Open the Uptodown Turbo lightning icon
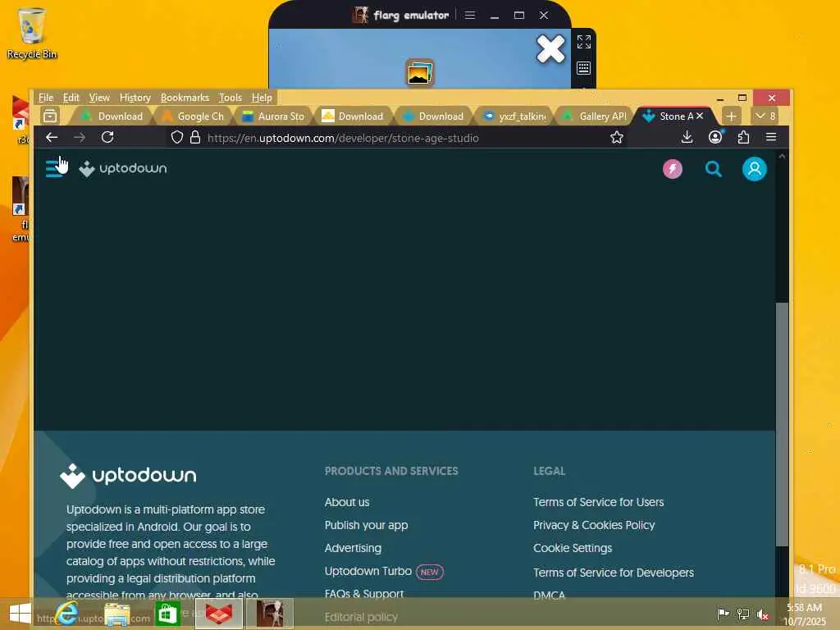 (673, 169)
